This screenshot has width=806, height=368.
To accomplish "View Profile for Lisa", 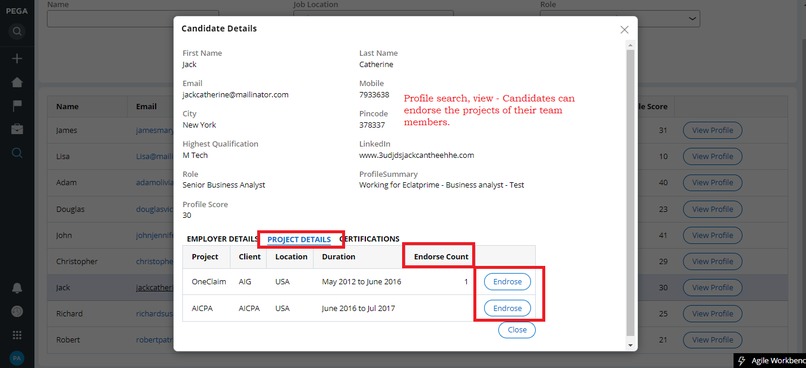I will (x=712, y=156).
